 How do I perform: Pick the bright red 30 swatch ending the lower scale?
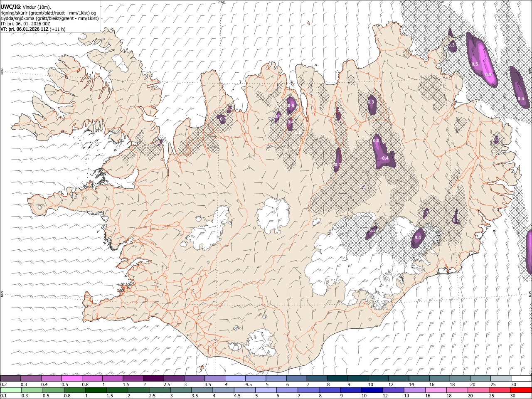[521, 390]
